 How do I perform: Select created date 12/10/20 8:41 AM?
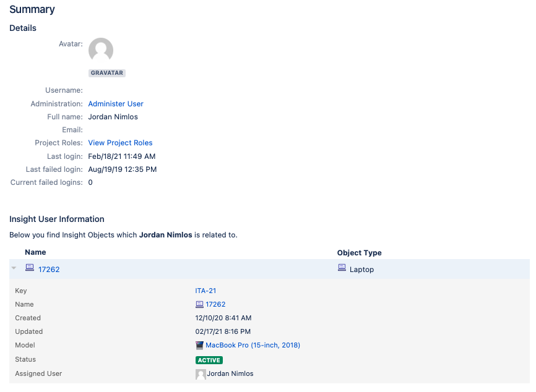coord(223,318)
